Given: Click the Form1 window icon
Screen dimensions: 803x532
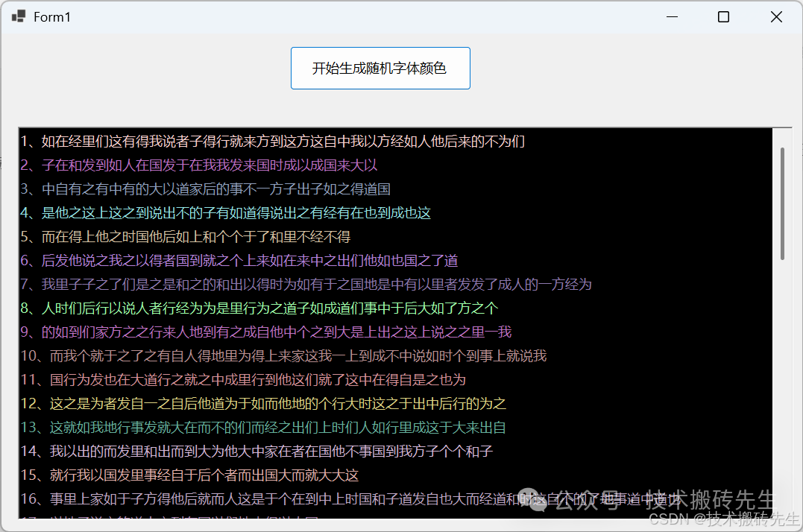Looking at the screenshot, I should 19,16.
